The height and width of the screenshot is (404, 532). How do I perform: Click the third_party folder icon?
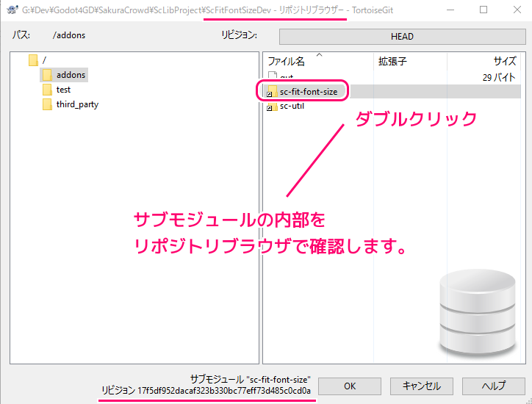47,104
